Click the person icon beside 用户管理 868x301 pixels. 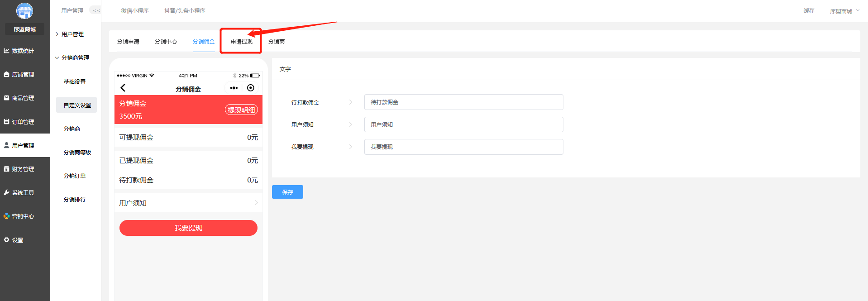click(x=6, y=145)
